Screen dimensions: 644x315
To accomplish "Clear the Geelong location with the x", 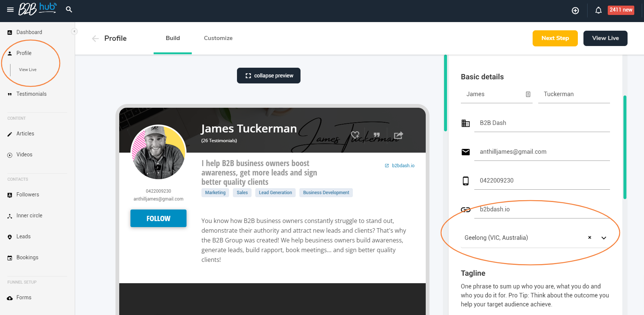I will pos(589,238).
